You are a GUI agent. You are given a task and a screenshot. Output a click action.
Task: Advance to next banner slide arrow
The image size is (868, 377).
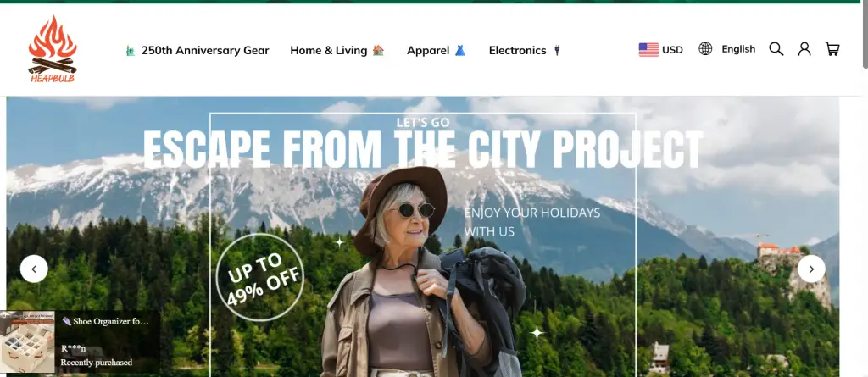(x=811, y=269)
